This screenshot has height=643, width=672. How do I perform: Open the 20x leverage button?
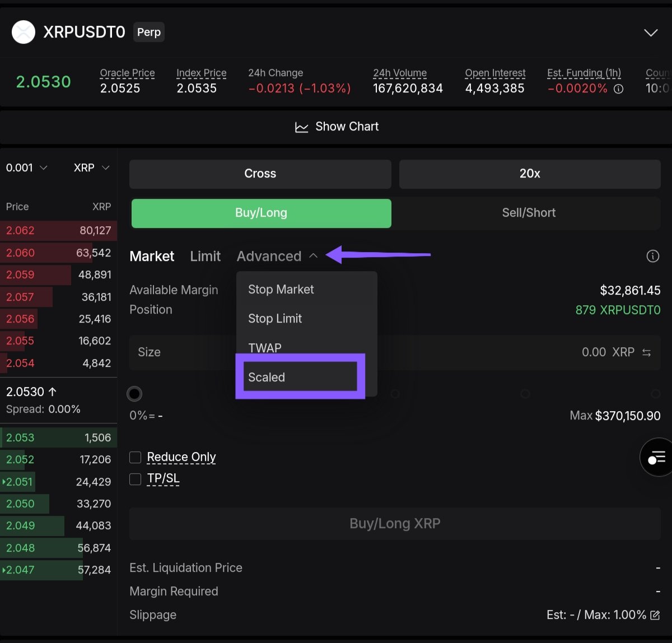pyautogui.click(x=530, y=174)
